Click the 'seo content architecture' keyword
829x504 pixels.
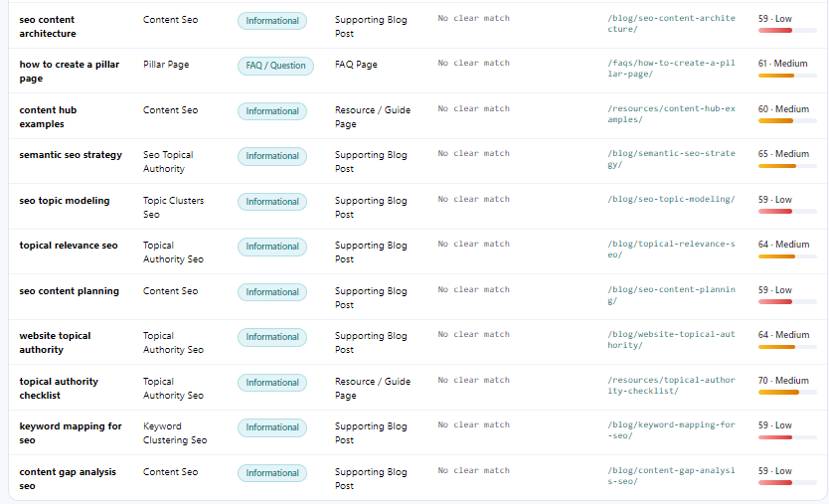tap(48, 27)
